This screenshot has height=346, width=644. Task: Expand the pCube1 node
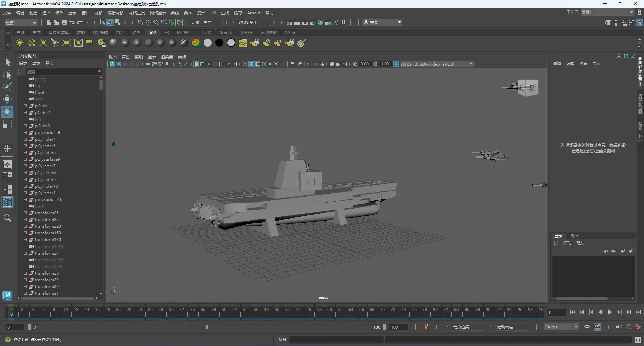25,106
